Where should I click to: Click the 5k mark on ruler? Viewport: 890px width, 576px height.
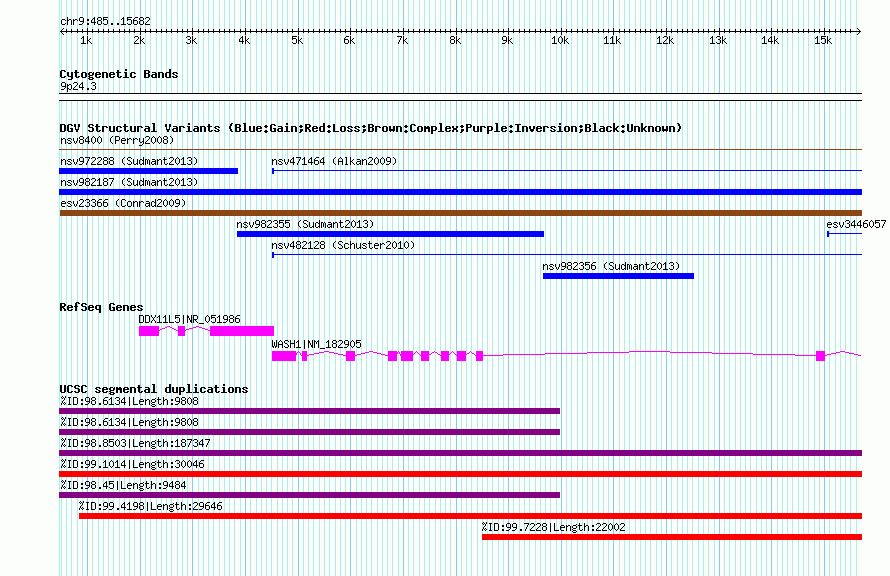[x=297, y=40]
